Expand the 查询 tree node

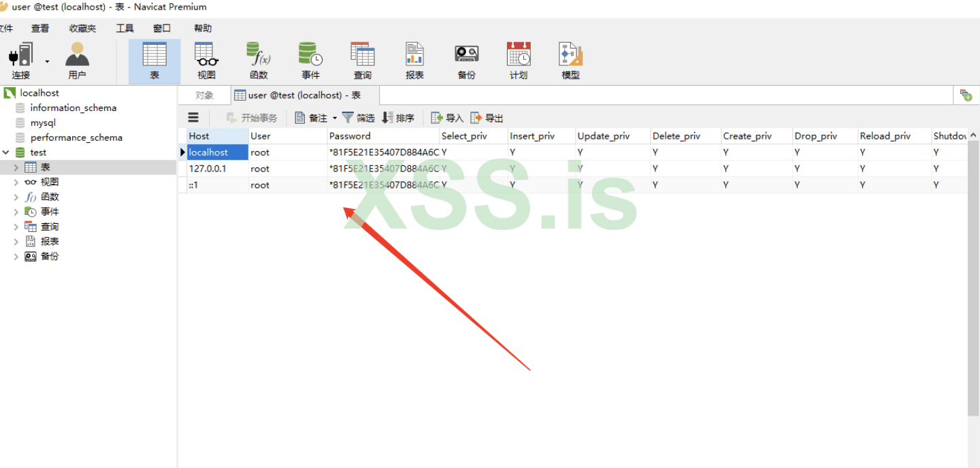(x=16, y=227)
